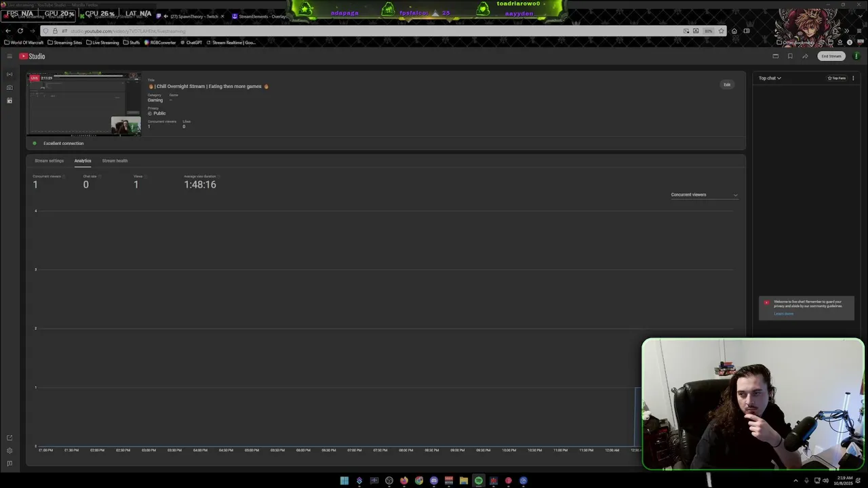Expand the Top chat dropdown
868x488 pixels.
coord(770,78)
